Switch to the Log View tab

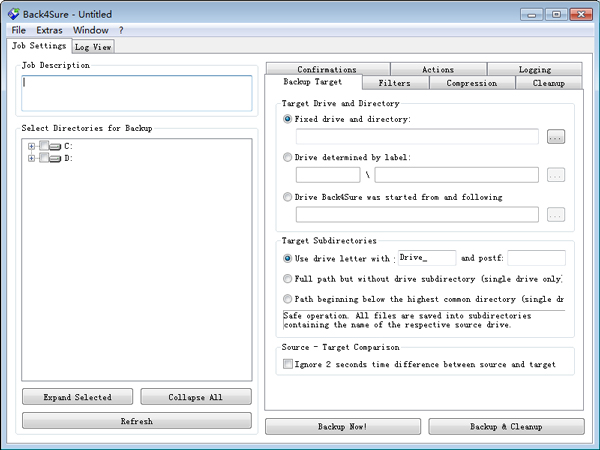point(93,47)
